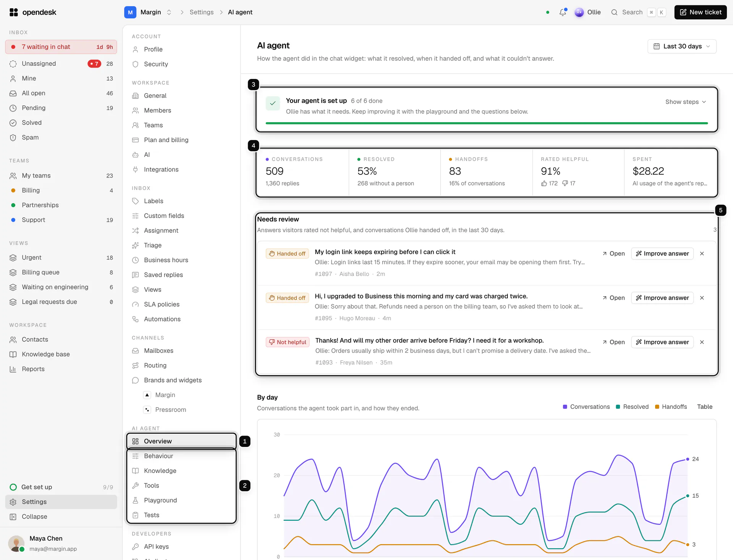
Task: Improve answer for login link ticket
Action: pyautogui.click(x=662, y=253)
